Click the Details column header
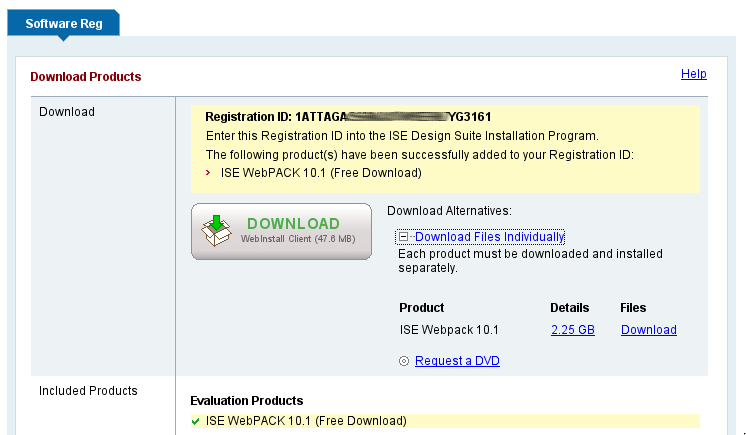 point(569,308)
